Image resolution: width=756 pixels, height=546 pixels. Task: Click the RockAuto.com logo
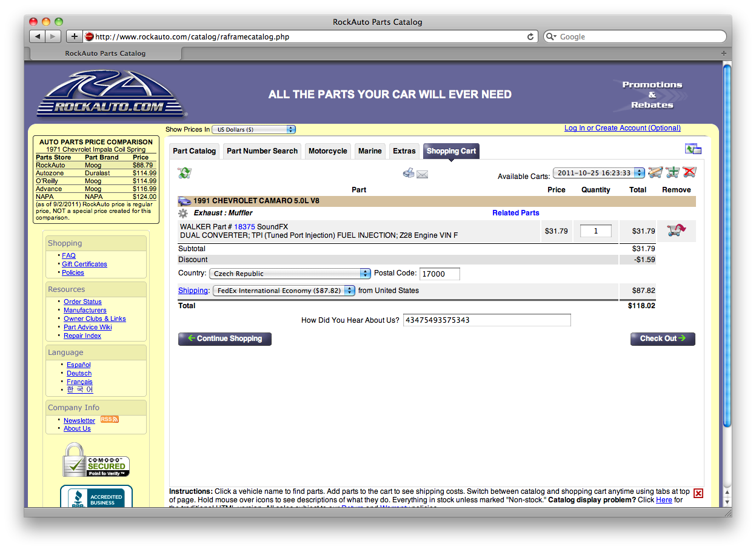[112, 94]
